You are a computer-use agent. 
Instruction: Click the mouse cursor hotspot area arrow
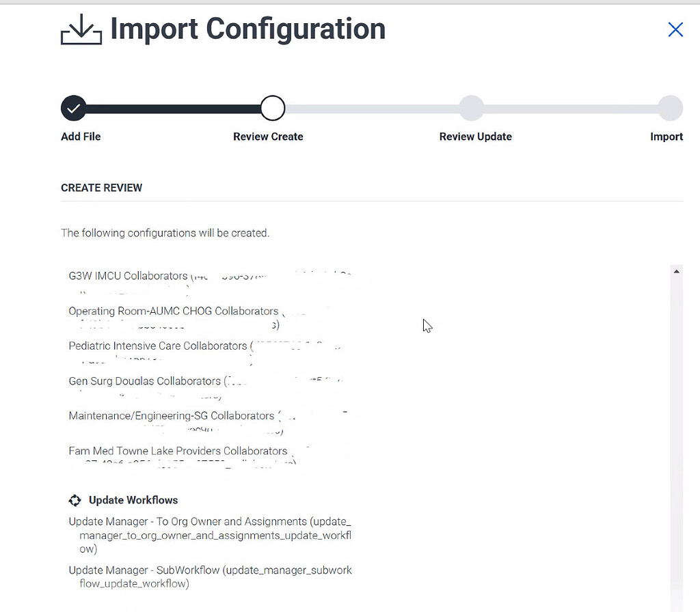point(424,320)
